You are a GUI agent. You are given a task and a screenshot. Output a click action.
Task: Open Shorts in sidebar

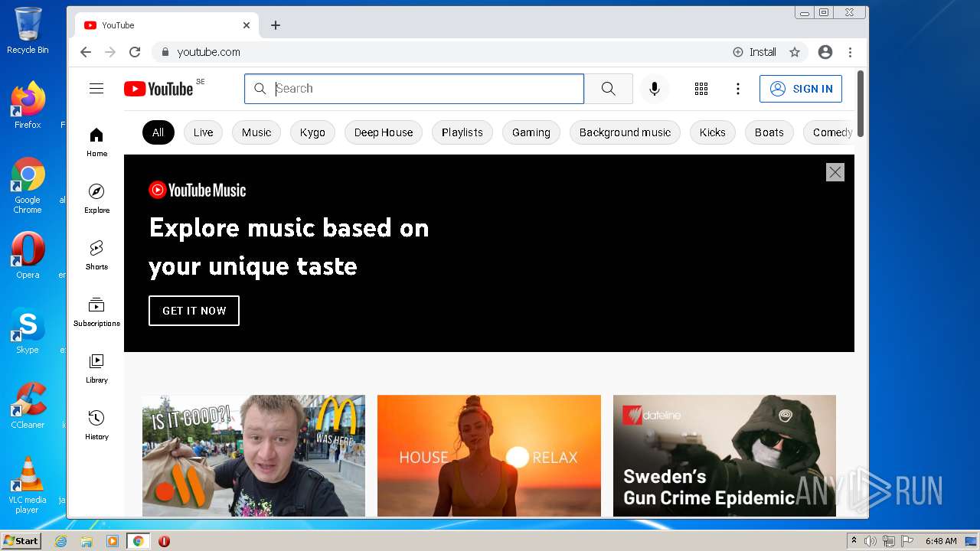tap(96, 256)
